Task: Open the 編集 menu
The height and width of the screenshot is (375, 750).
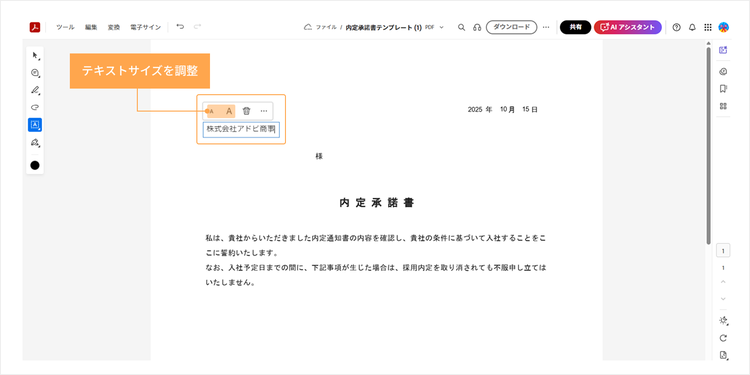Action: [91, 27]
